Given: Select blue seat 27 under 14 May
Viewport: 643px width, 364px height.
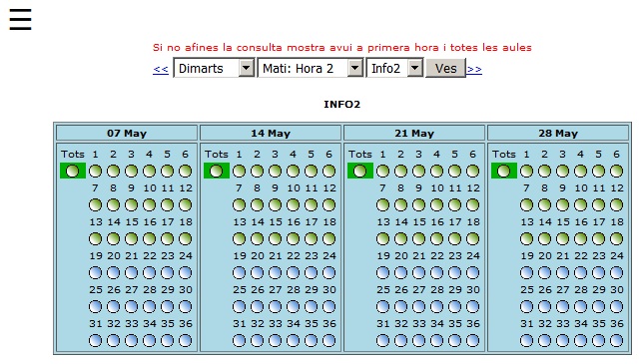Looking at the screenshot, I should tap(275, 307).
